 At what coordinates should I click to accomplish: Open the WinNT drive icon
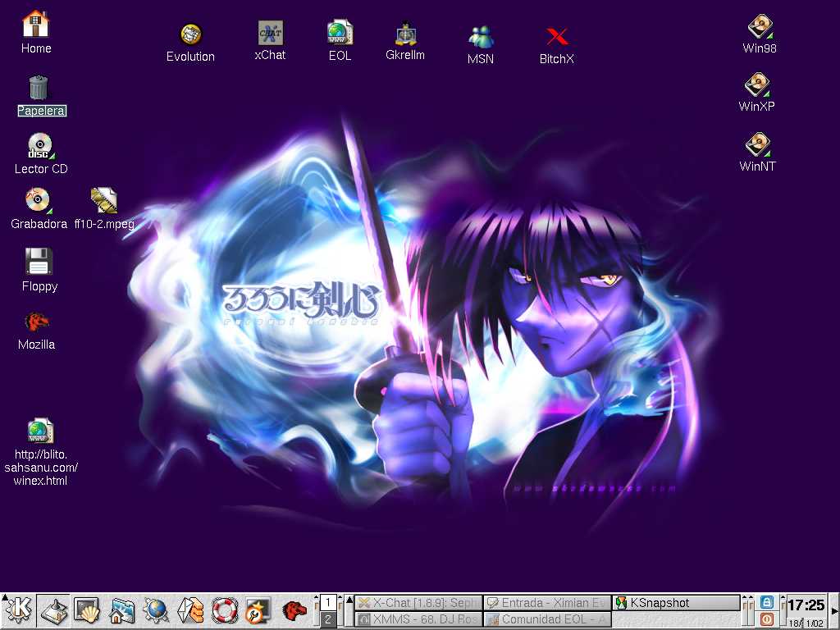pyautogui.click(x=757, y=145)
